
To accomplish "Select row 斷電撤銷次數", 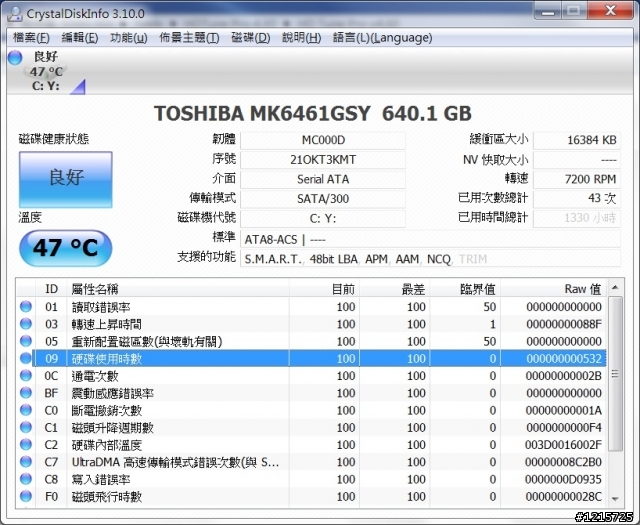I will (311, 410).
